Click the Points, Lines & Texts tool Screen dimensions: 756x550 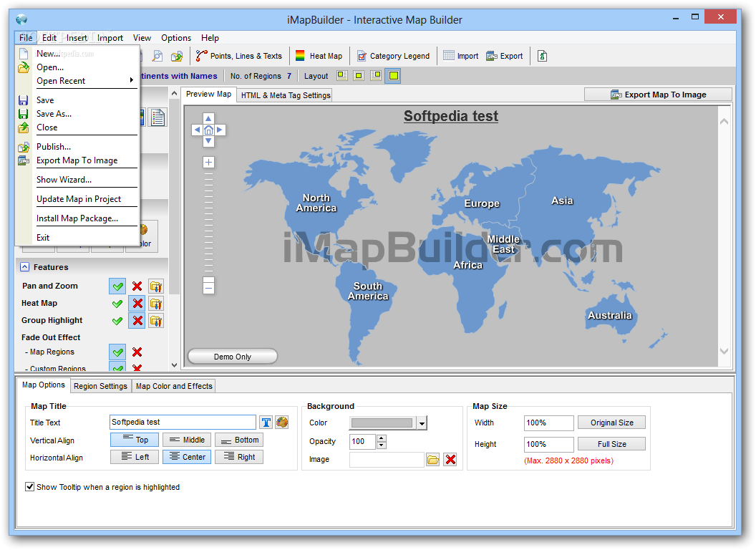point(238,56)
